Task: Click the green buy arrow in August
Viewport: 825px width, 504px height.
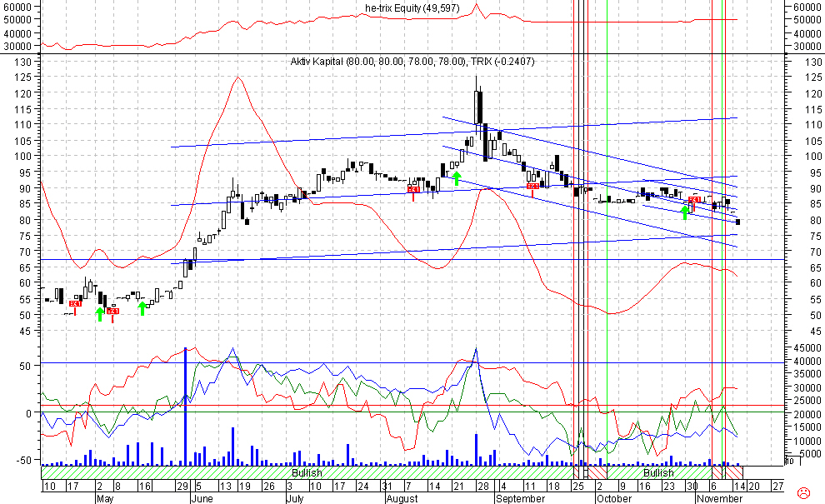Action: point(456,177)
